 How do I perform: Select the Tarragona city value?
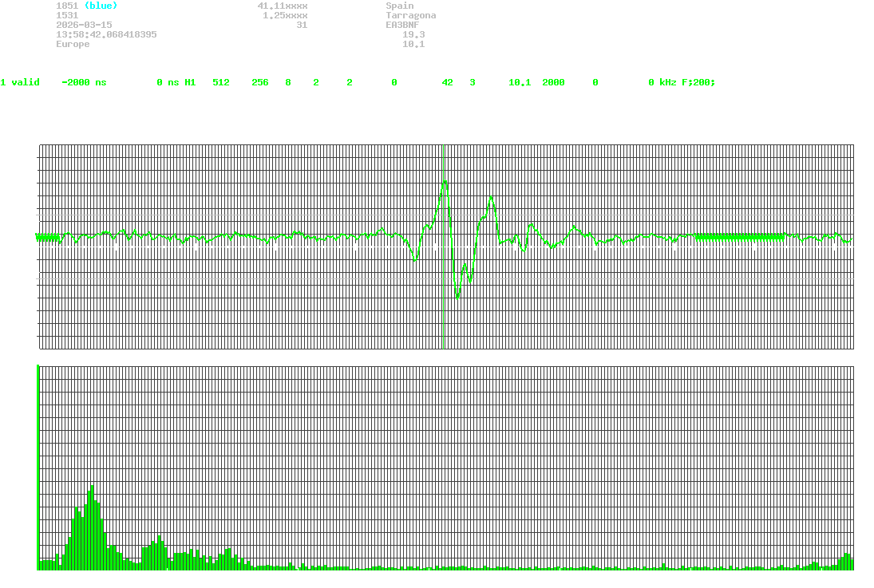tap(410, 15)
